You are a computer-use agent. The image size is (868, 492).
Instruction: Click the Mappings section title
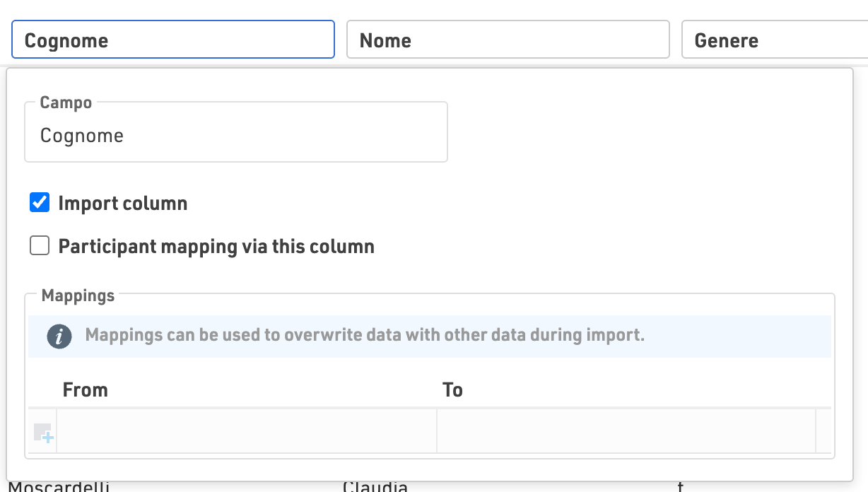click(x=78, y=295)
